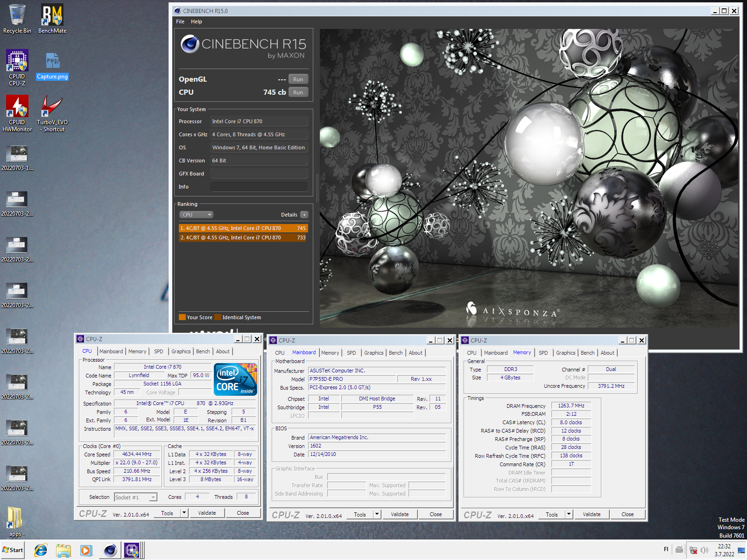Open Tools dropdown arrow in left CPU-Z
The width and height of the screenshot is (747, 560).
[184, 513]
